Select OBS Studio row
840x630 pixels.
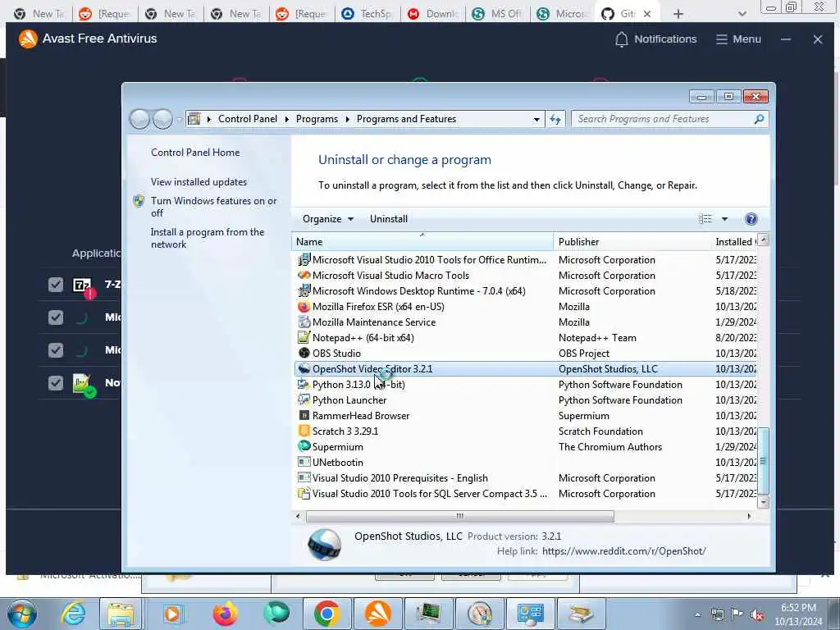pos(525,353)
